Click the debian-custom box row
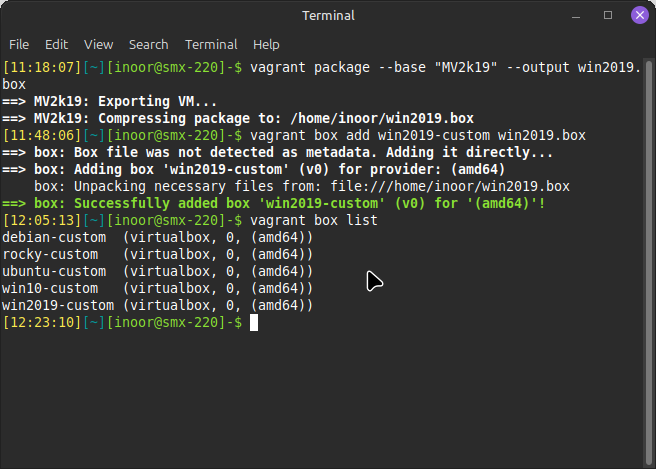 click(x=157, y=238)
